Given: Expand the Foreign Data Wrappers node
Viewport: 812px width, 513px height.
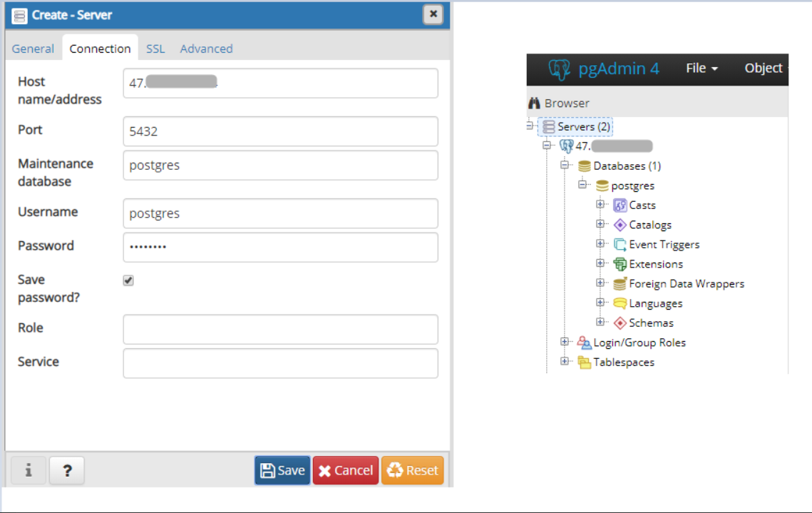Looking at the screenshot, I should click(600, 283).
